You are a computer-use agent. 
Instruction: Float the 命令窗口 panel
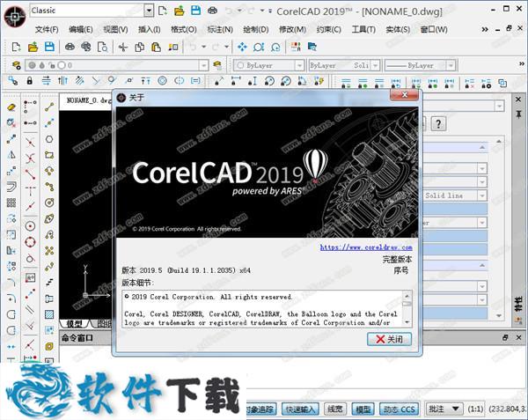tap(505, 337)
